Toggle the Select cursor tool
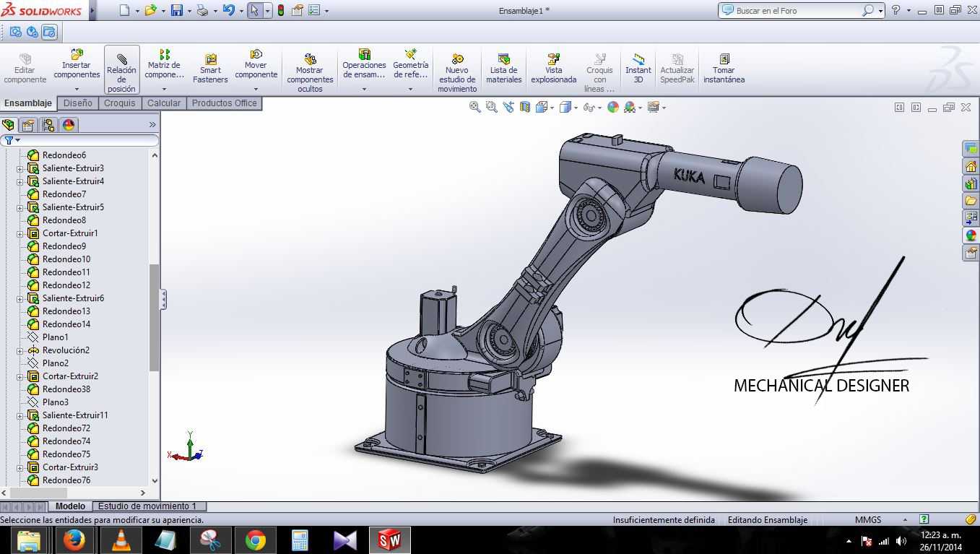 coord(254,11)
